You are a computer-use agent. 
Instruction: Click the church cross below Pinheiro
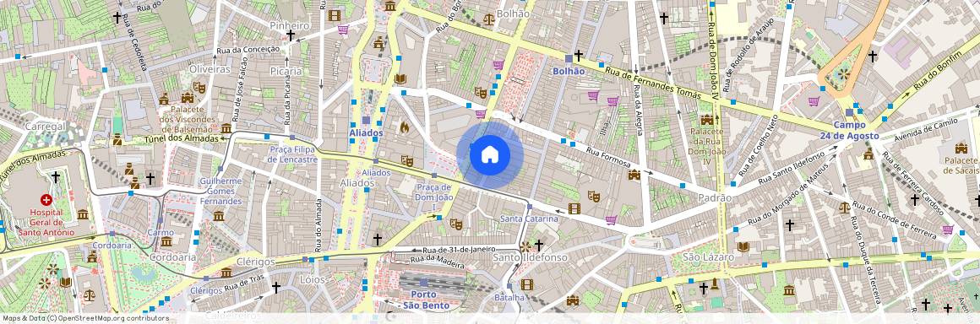tap(291, 35)
